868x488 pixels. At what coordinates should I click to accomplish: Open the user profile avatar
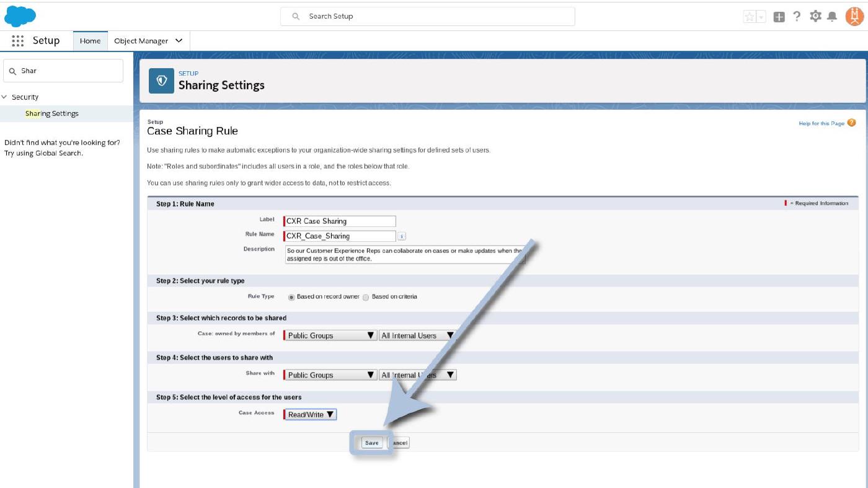(x=854, y=16)
